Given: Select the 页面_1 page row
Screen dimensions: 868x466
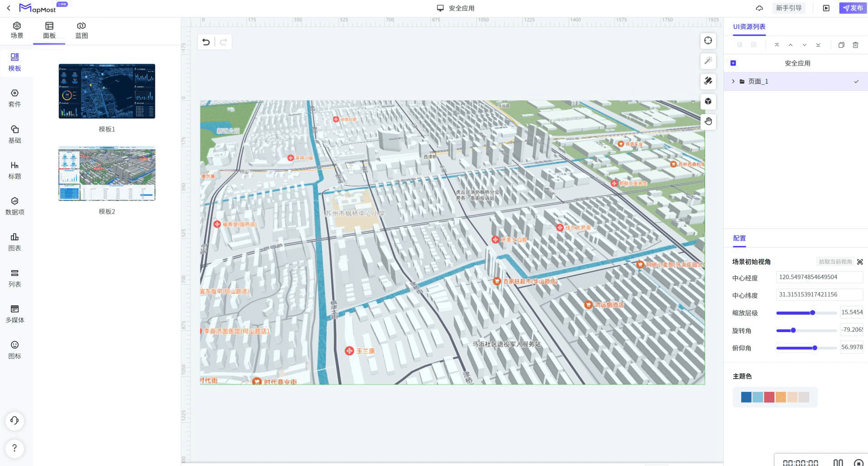Looking at the screenshot, I should point(796,81).
